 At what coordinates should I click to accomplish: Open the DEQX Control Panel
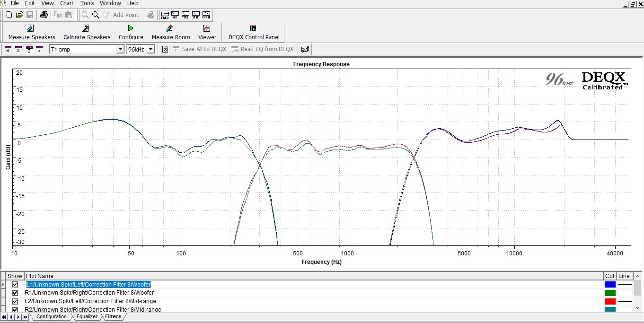[x=254, y=33]
